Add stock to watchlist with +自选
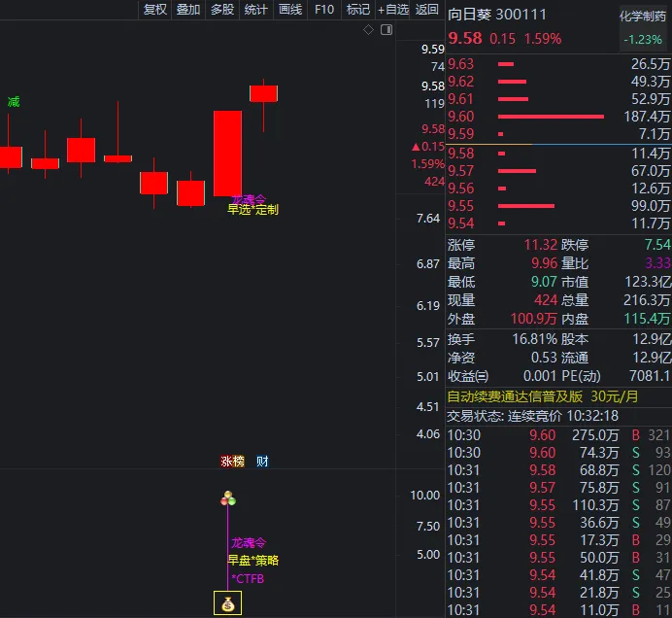 click(393, 10)
